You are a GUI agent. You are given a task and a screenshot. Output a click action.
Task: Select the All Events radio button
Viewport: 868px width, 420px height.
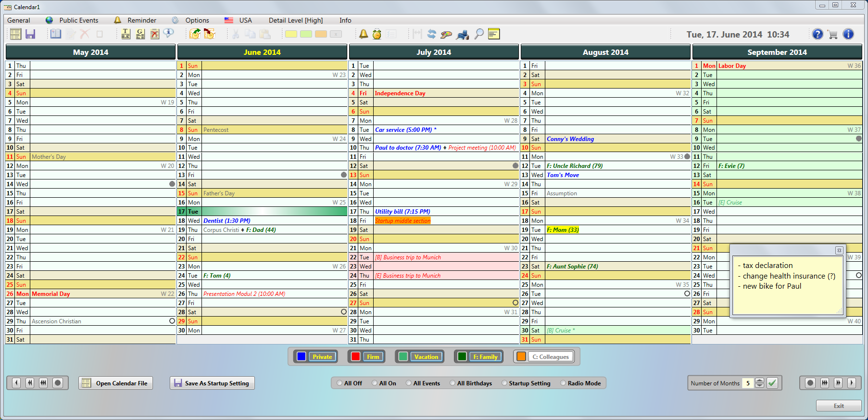tap(409, 383)
